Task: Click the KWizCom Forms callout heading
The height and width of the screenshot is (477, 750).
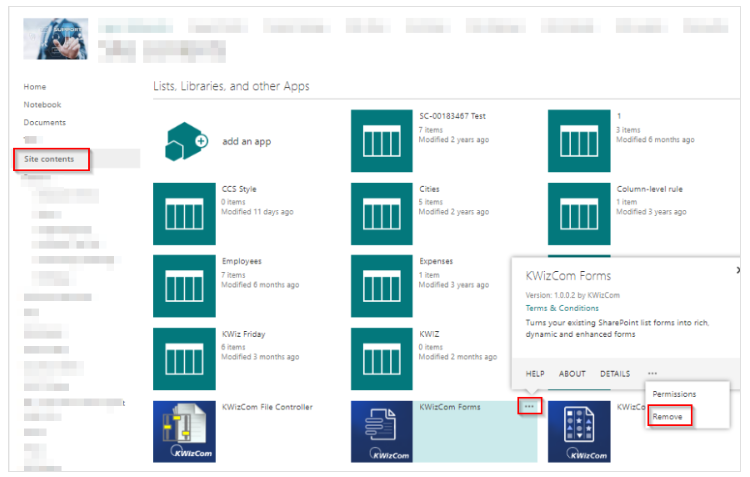Action: click(568, 276)
